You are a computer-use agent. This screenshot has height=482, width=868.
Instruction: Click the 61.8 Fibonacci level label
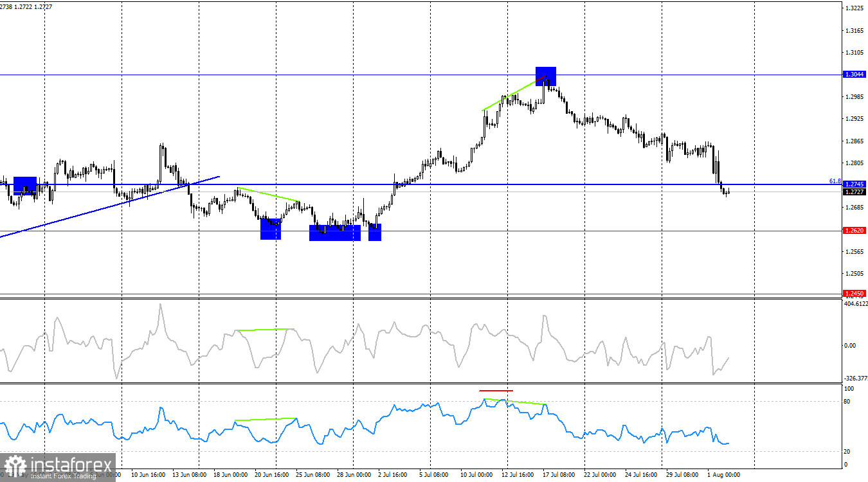point(835,181)
